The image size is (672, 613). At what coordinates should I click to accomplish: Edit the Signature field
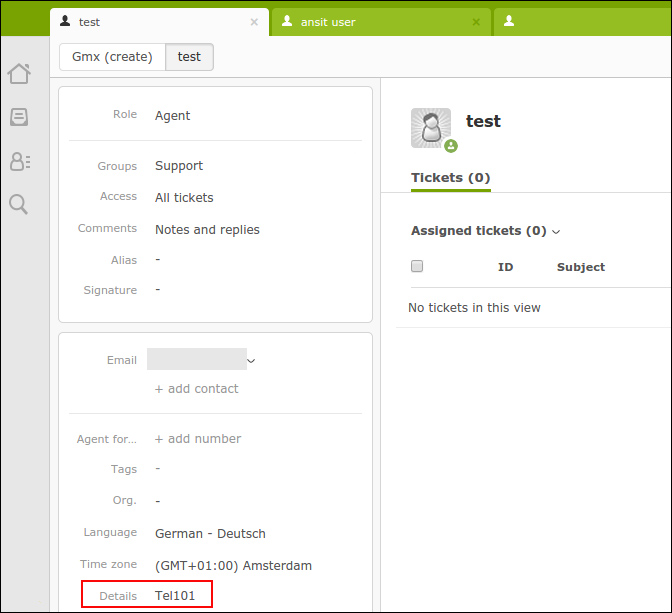pos(158,290)
